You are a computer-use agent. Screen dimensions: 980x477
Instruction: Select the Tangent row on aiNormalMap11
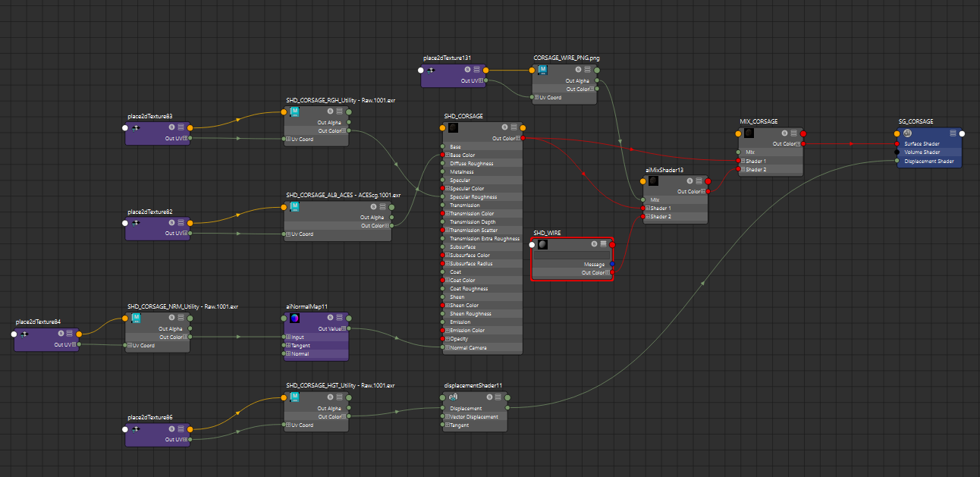[x=316, y=346]
